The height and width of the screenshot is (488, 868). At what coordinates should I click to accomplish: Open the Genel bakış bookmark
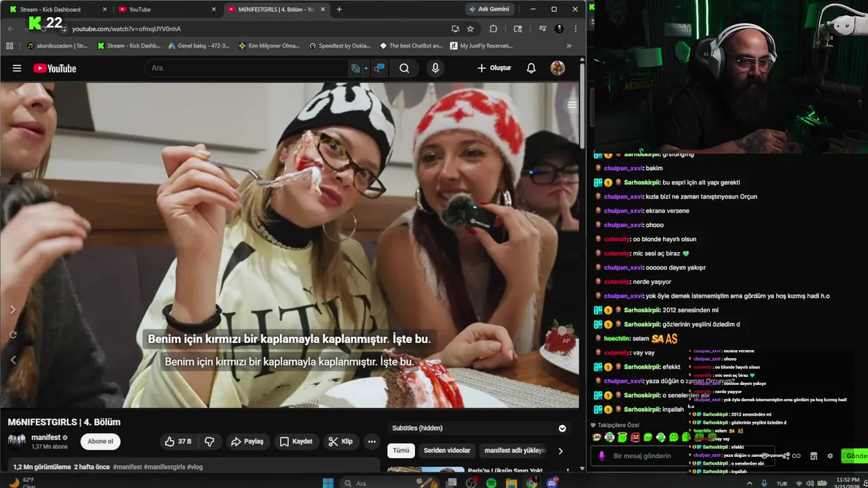pyautogui.click(x=198, y=45)
